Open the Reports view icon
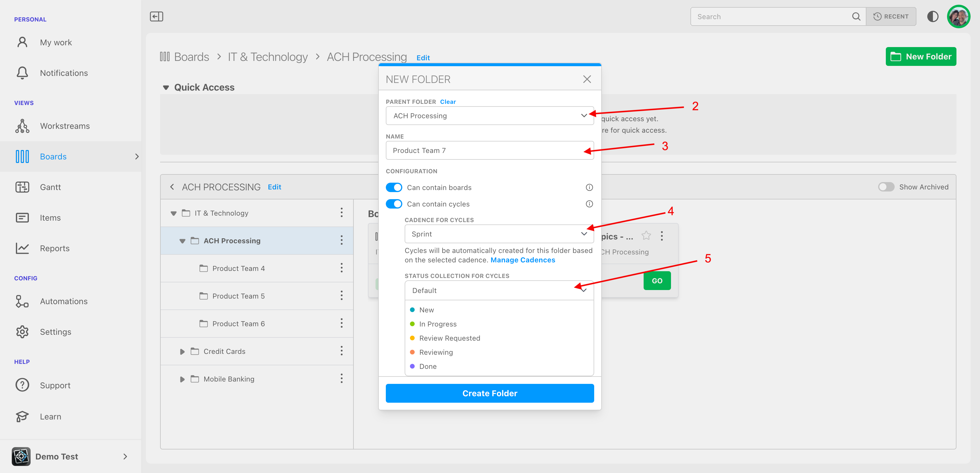980x473 pixels. (22, 248)
